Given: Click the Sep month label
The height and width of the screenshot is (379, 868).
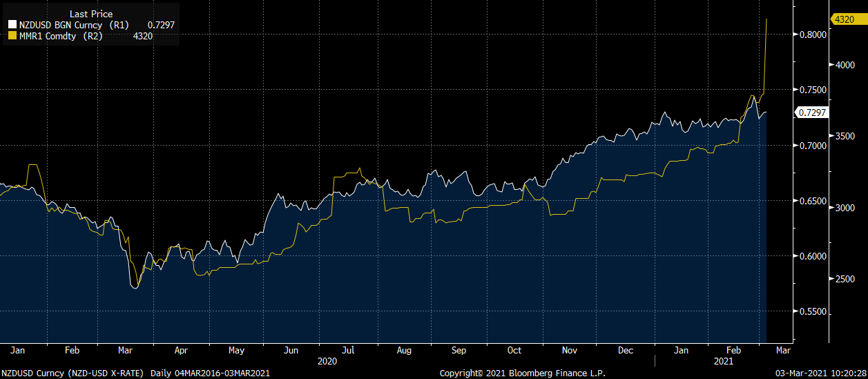Looking at the screenshot, I should click(x=458, y=350).
